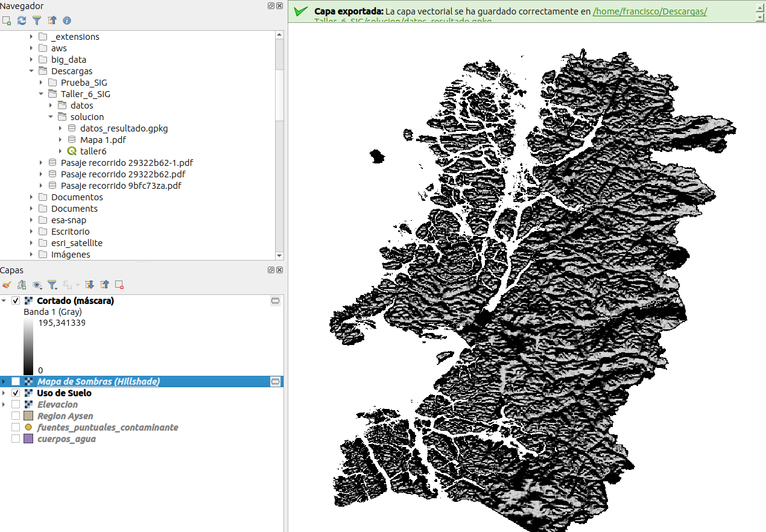Open the Navegador filter tool

(x=37, y=21)
